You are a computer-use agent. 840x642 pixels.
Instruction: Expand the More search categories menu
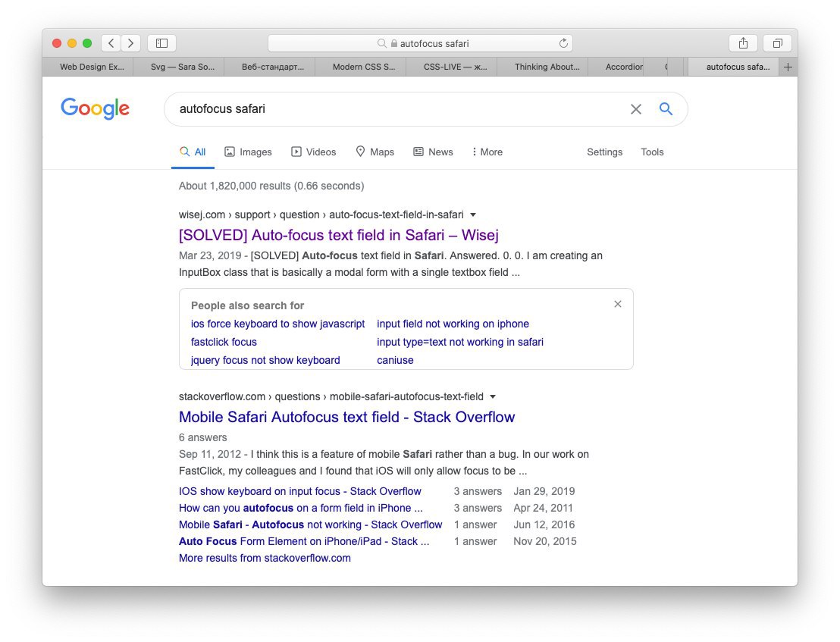coord(487,152)
